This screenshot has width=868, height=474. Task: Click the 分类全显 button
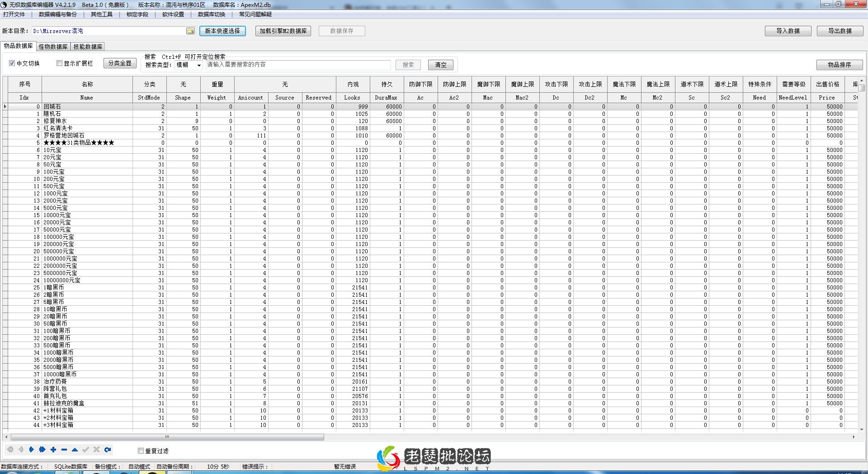click(120, 63)
